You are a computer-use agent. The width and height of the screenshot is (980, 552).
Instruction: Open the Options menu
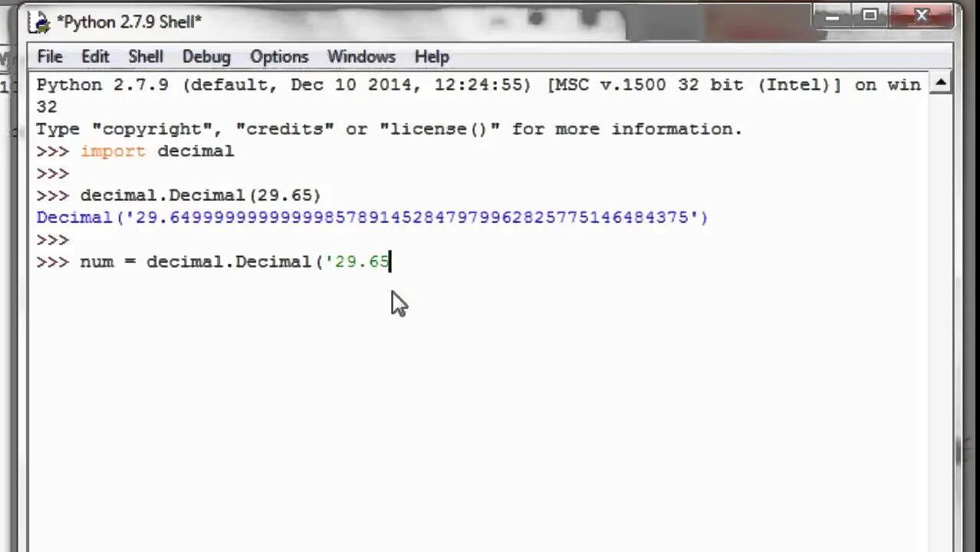coord(279,57)
